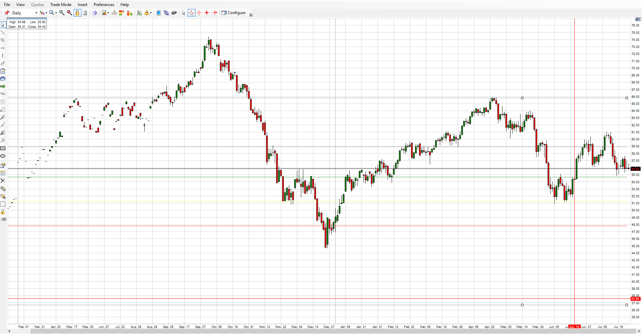644x335 pixels.
Task: Click the Configure button
Action: 234,13
